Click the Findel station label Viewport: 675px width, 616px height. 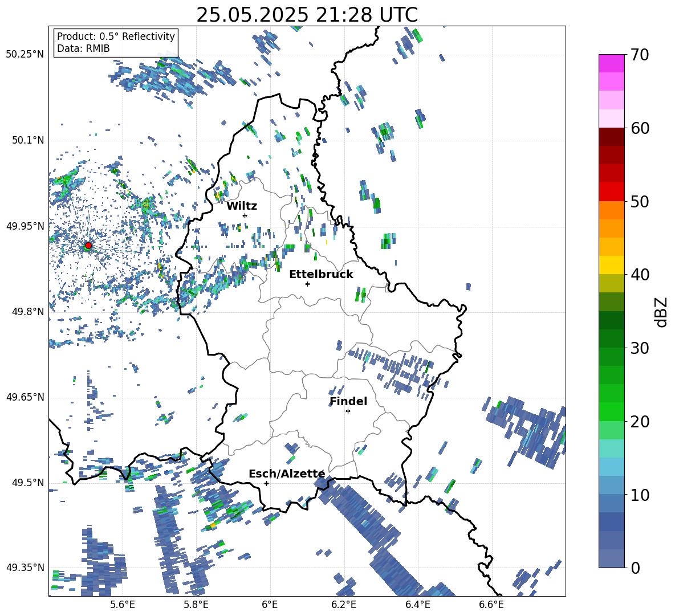[x=348, y=401]
